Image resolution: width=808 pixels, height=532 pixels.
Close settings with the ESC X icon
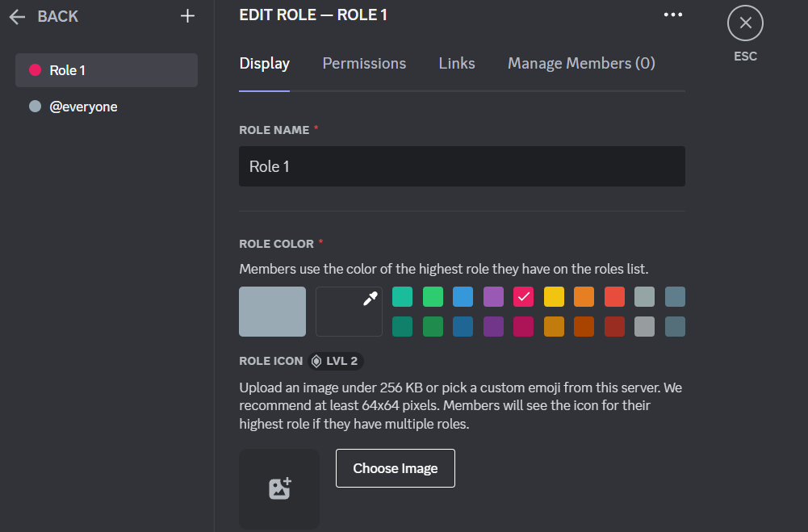tap(745, 23)
